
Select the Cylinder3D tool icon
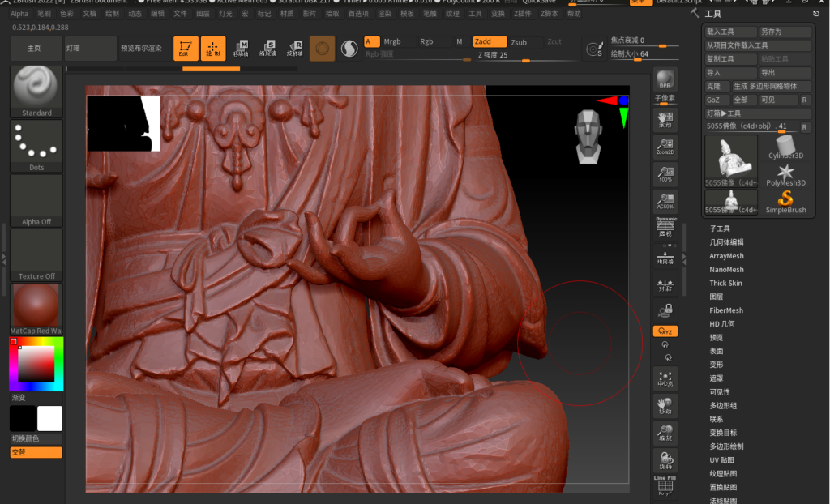click(x=785, y=147)
